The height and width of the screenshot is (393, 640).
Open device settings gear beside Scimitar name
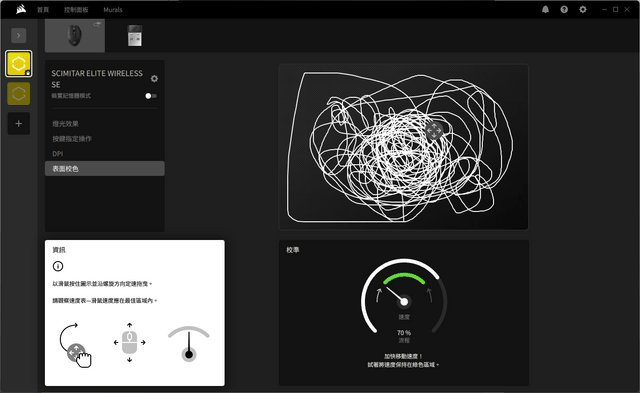tap(154, 78)
